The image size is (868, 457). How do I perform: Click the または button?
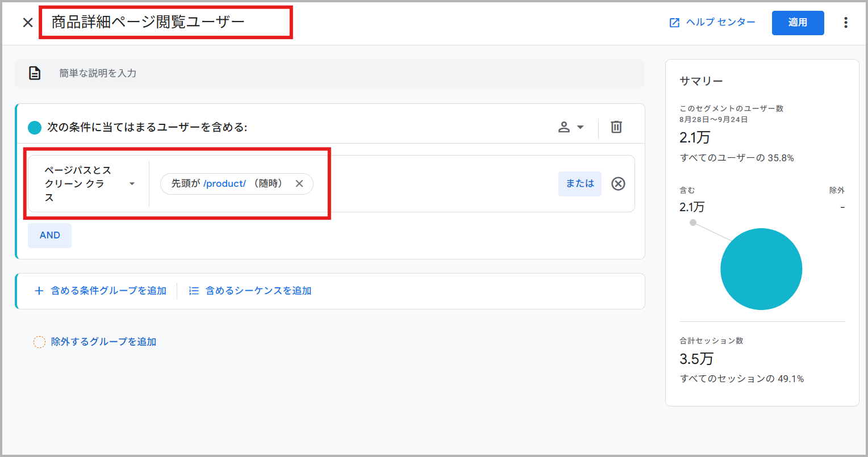[579, 183]
